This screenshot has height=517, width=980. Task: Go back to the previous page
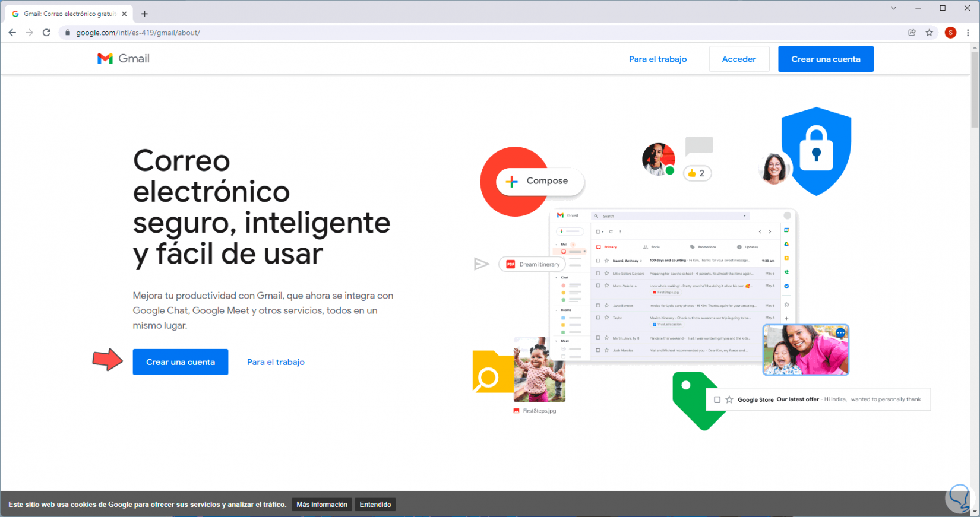[x=12, y=33]
